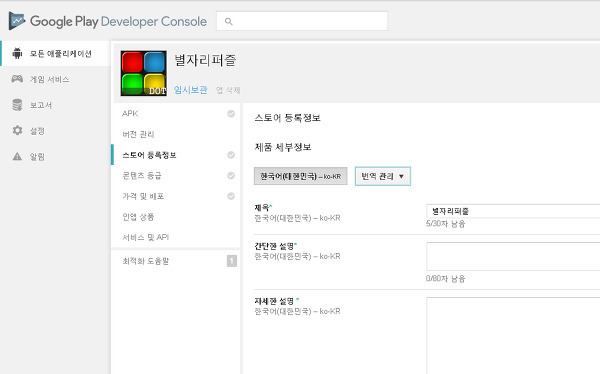This screenshot has width=600, height=374.
Task: Click the 5/30자 남음 counter text
Action: tap(445, 224)
